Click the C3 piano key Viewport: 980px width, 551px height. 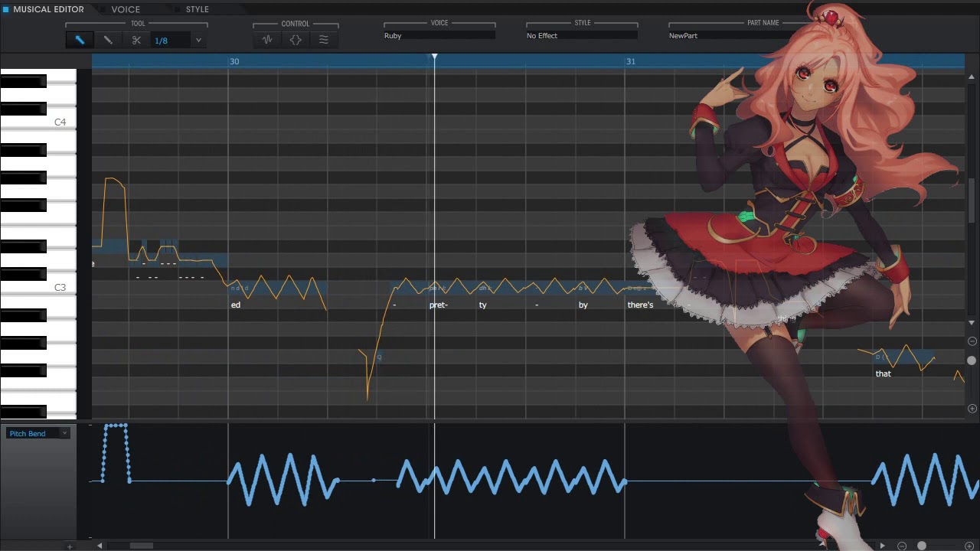(x=38, y=288)
